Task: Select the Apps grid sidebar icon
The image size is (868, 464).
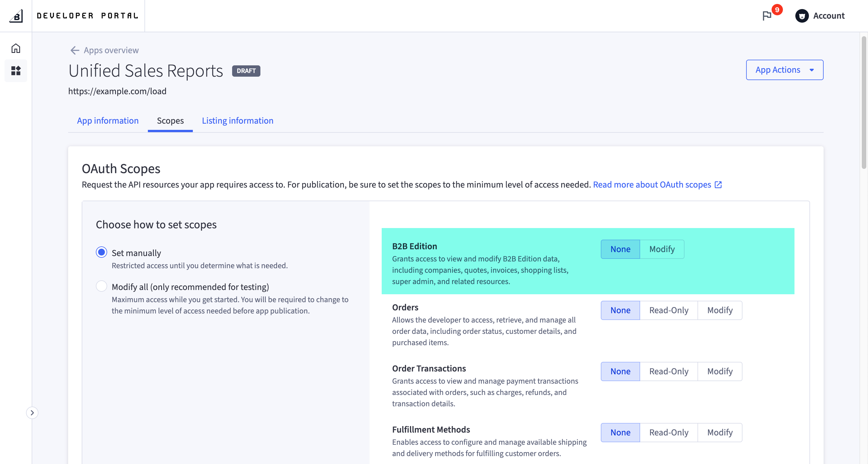Action: (x=16, y=71)
